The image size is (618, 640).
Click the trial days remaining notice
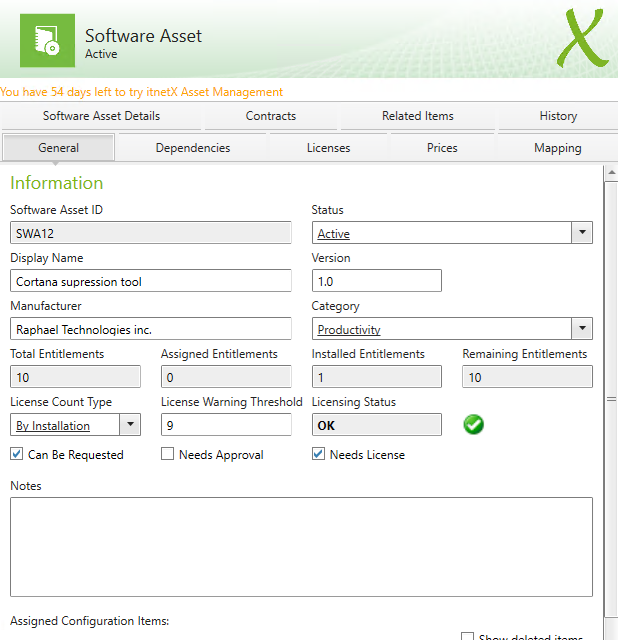(141, 92)
